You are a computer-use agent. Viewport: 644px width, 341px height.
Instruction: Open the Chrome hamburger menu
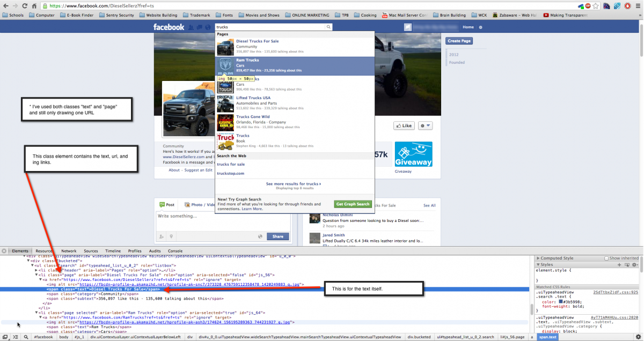click(638, 6)
